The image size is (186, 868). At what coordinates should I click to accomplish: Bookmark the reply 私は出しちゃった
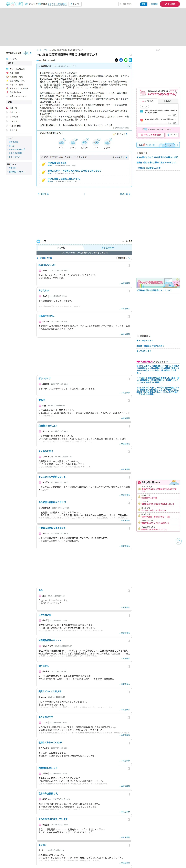coord(129,265)
